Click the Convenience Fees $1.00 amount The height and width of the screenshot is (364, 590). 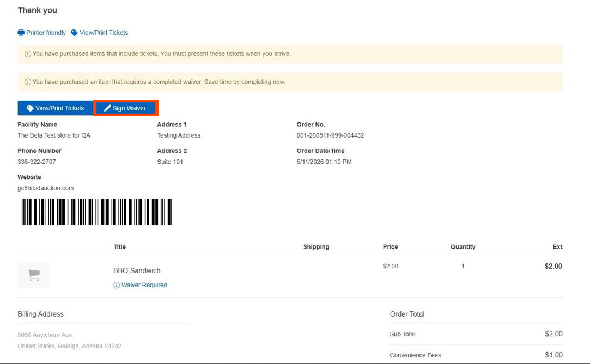(554, 355)
